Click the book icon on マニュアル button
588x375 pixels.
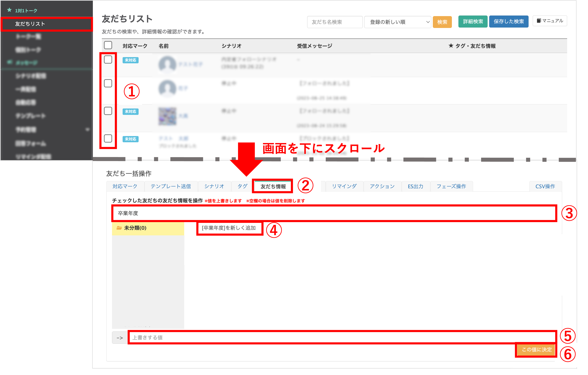coord(539,21)
